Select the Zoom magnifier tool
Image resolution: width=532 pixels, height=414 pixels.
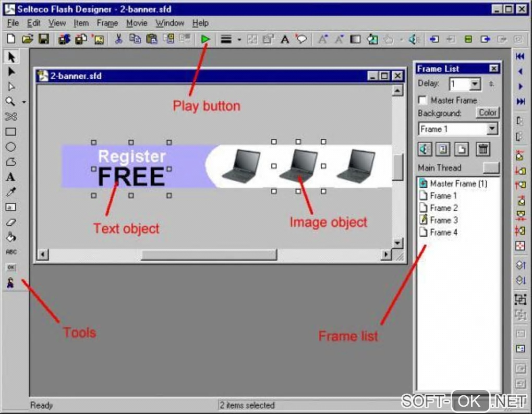pos(10,101)
